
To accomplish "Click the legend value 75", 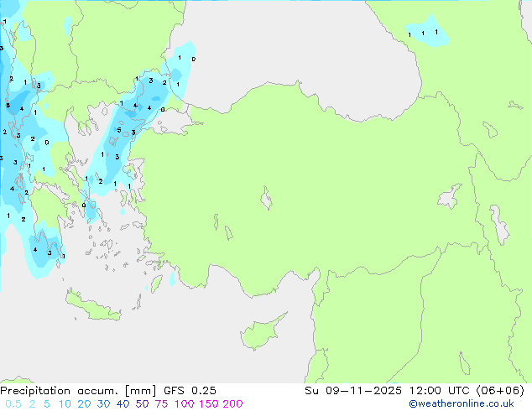I will [161, 404].
